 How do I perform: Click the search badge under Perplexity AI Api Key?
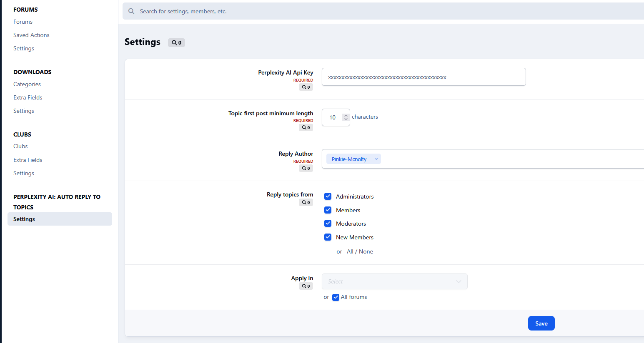(x=306, y=87)
